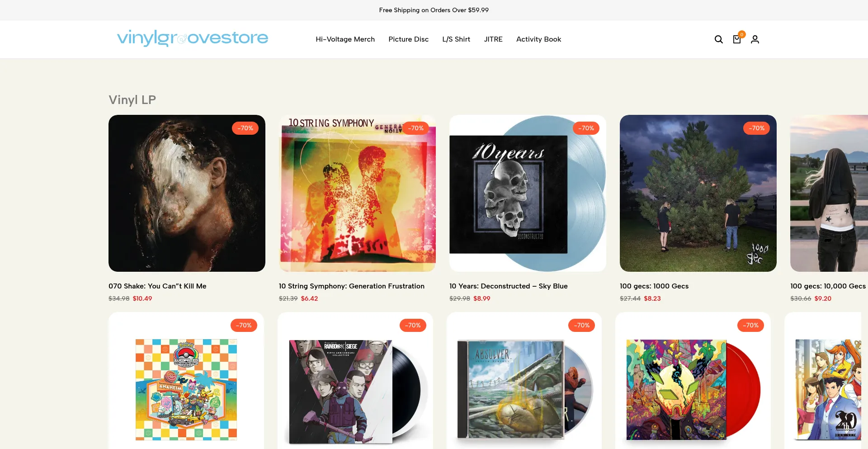Open the shopping cart icon

coord(737,39)
